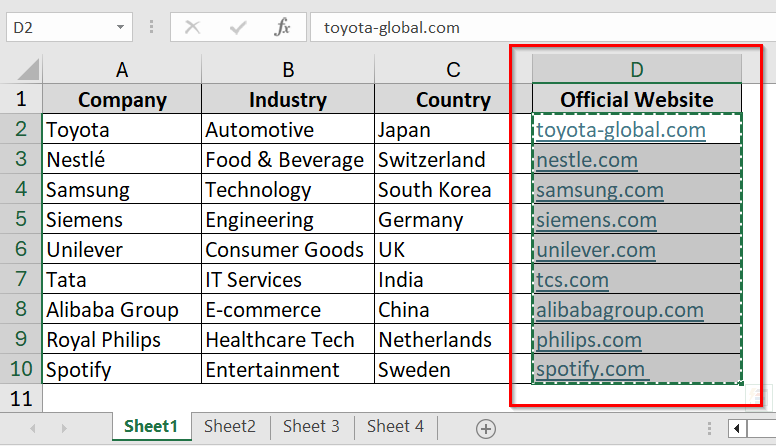This screenshot has width=776, height=446.
Task: Select row 5 header
Action: coord(21,219)
